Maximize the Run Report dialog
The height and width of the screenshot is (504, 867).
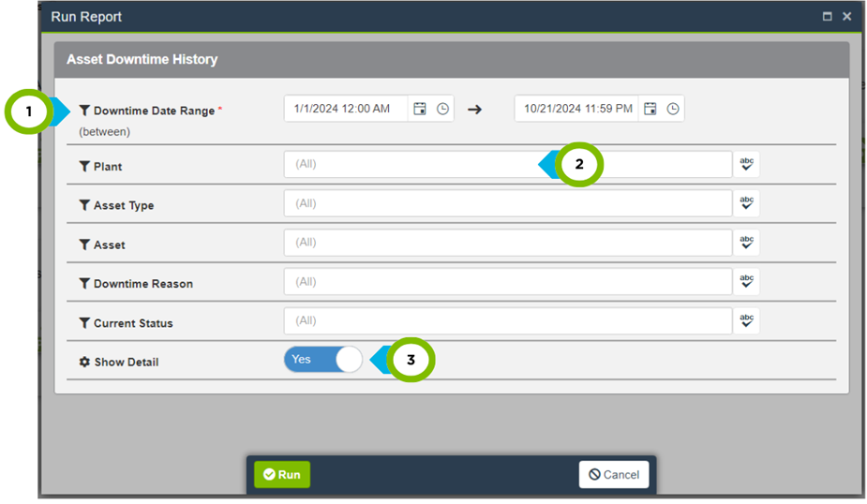coord(828,17)
